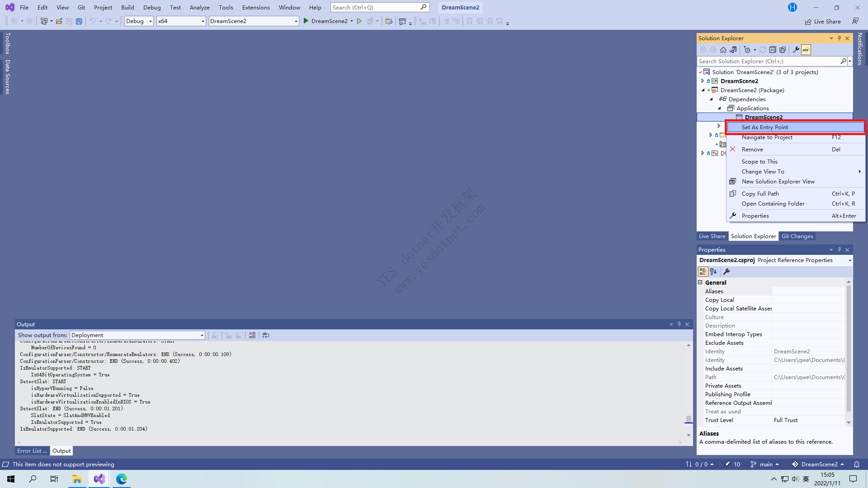Click the Live Share button
868x488 pixels.
[x=823, y=21]
